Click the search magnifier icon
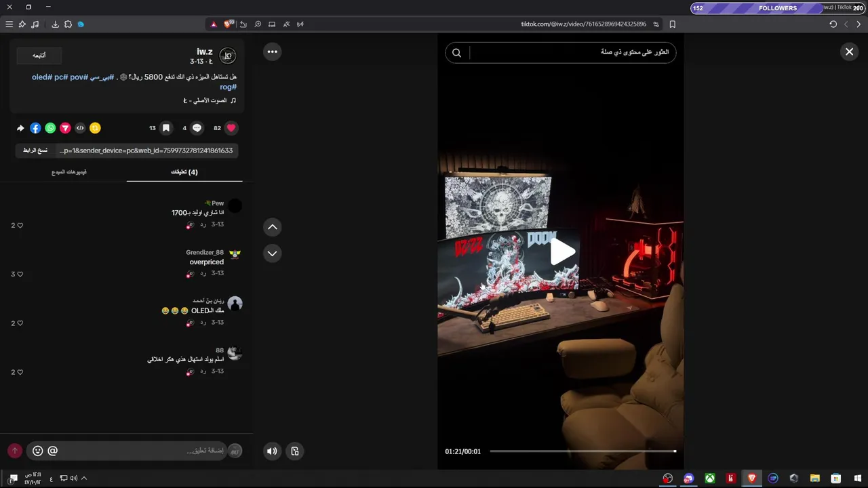868x488 pixels. [456, 53]
